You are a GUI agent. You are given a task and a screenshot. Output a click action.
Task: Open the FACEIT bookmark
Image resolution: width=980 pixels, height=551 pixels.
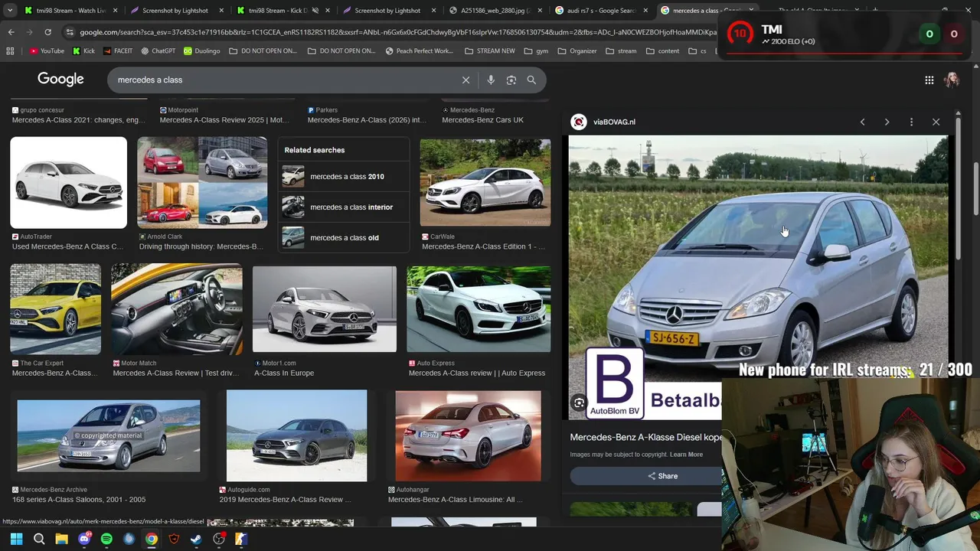tap(117, 51)
